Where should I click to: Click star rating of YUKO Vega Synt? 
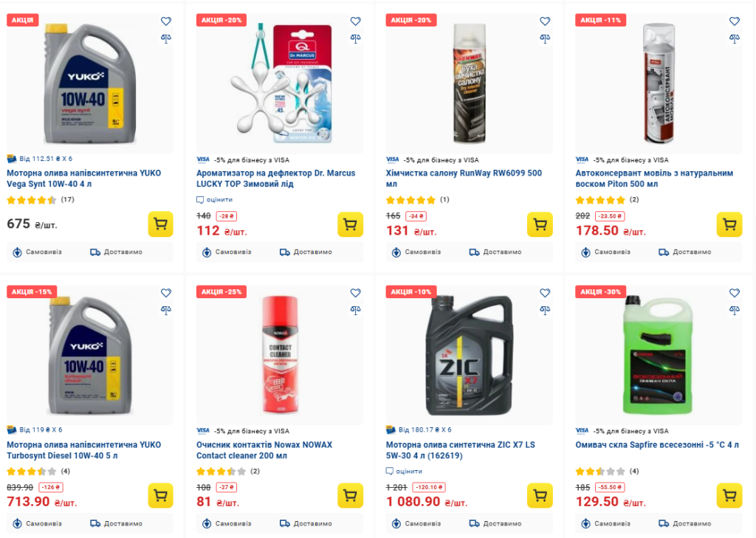pyautogui.click(x=31, y=199)
